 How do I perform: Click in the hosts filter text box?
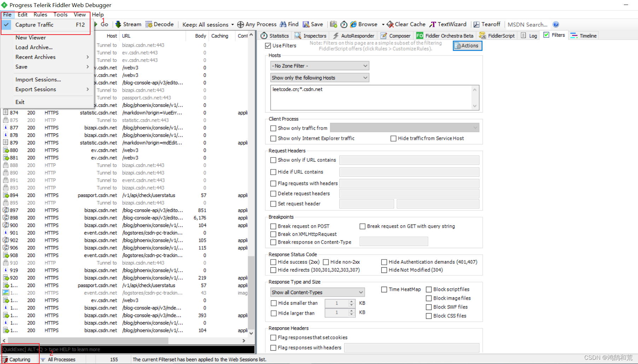pyautogui.click(x=371, y=97)
